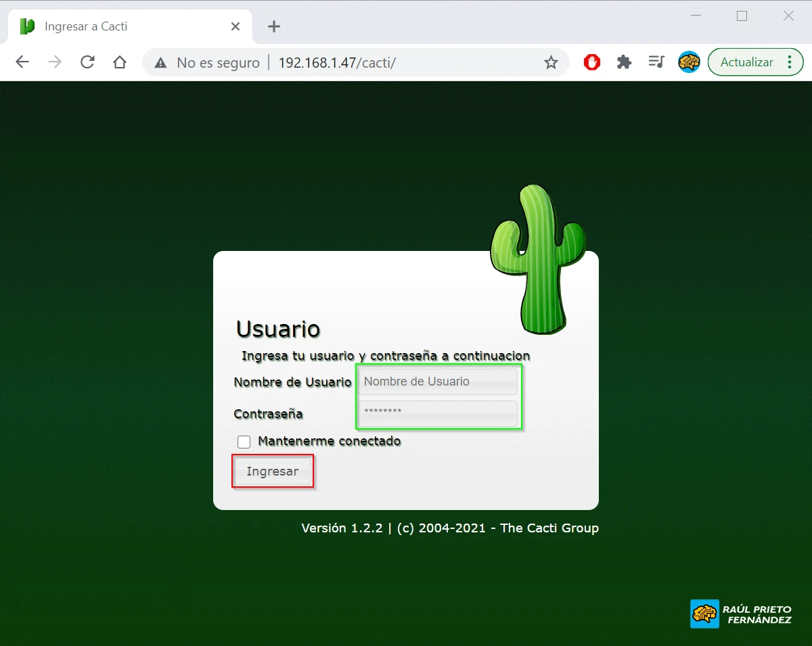The width and height of the screenshot is (812, 646).
Task: Click the Actualizar button
Action: point(746,62)
